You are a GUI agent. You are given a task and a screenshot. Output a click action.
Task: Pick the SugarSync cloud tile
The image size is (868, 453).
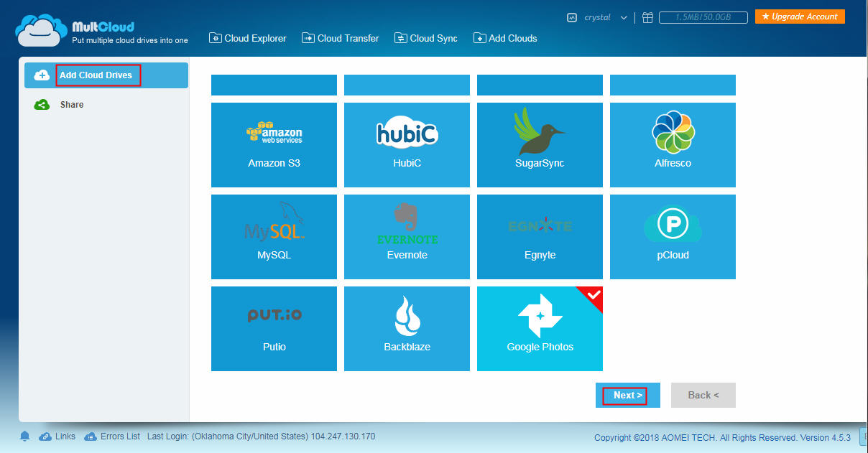pos(540,145)
